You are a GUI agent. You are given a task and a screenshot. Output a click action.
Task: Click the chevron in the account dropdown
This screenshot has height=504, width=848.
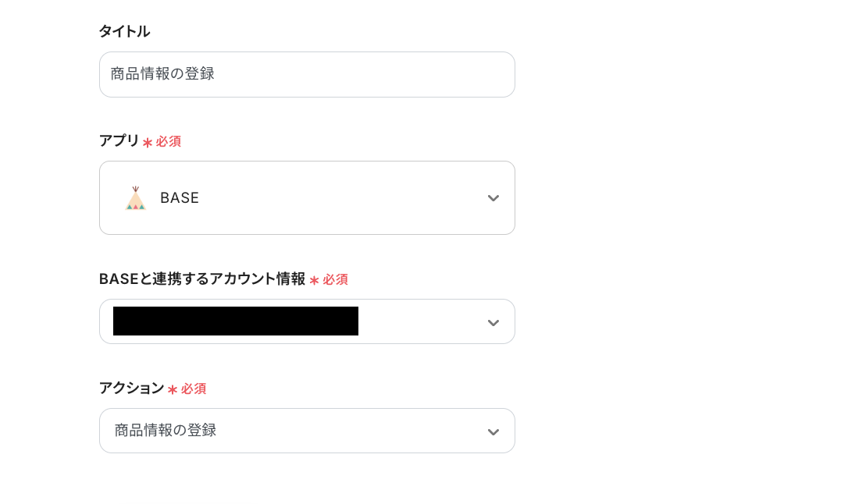[493, 322]
